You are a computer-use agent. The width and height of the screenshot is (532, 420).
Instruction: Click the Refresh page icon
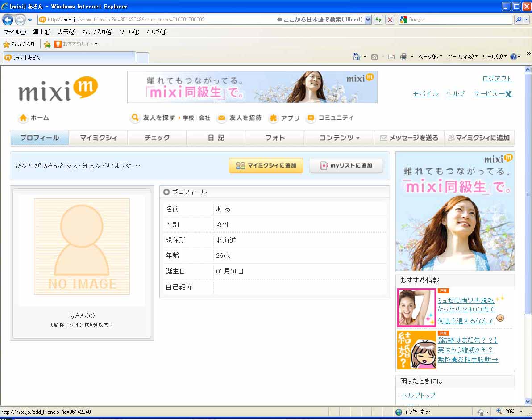pos(378,20)
